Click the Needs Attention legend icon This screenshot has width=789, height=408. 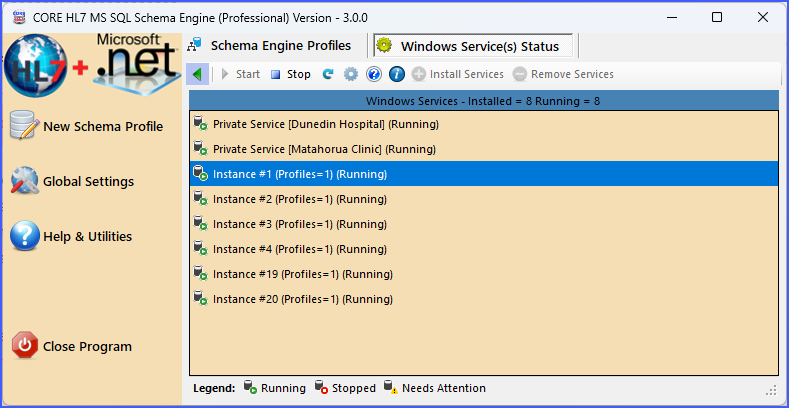point(391,388)
